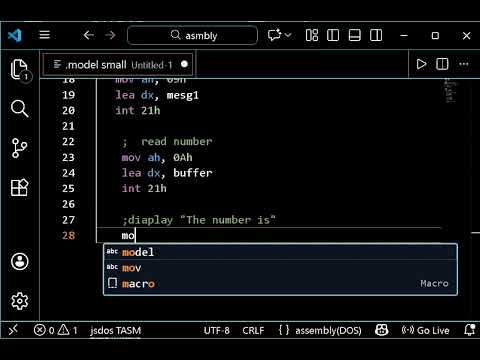The width and height of the screenshot is (480, 360).
Task: Change the CRLF end of line sequence
Action: tap(253, 330)
